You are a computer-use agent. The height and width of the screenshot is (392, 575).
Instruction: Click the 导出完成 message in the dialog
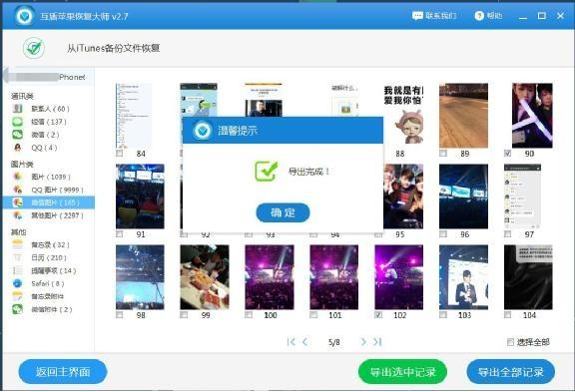308,172
